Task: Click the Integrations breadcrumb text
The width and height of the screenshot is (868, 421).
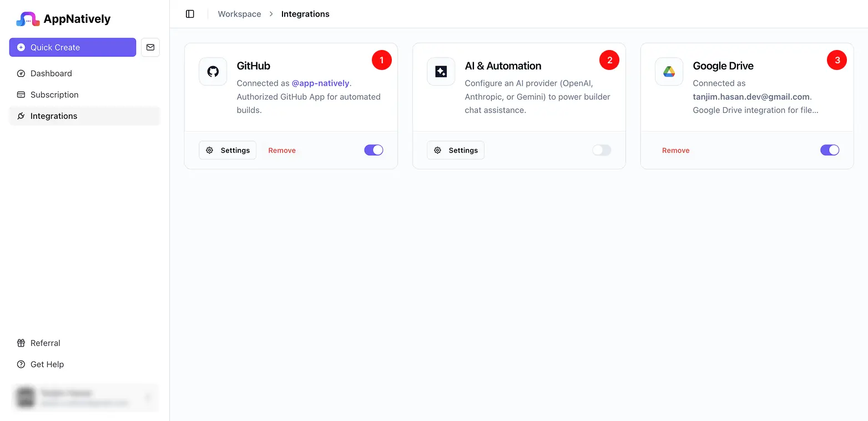Action: [x=305, y=14]
